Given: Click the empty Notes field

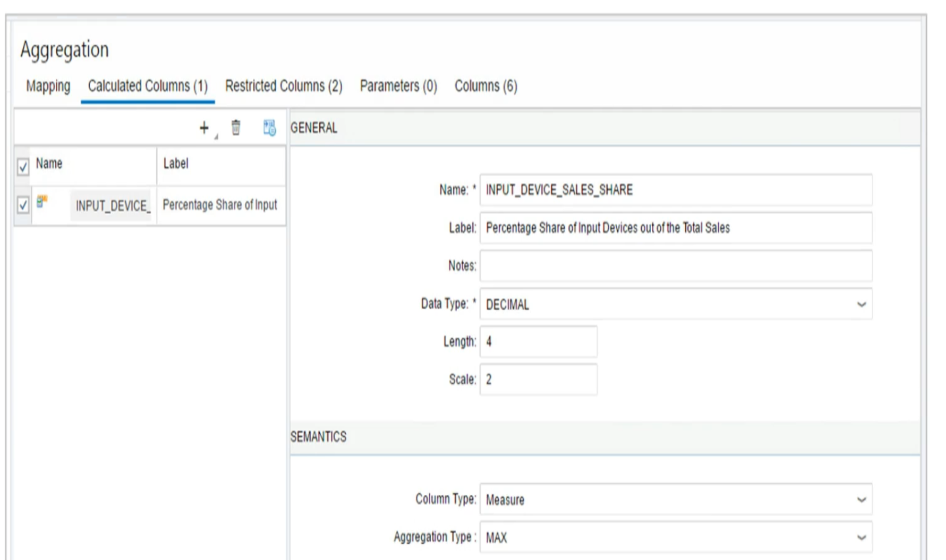Looking at the screenshot, I should click(676, 266).
